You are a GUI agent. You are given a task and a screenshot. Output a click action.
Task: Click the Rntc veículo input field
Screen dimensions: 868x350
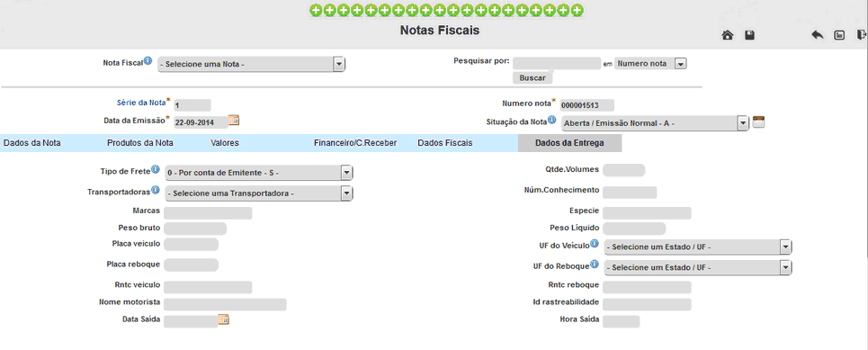coord(208,287)
